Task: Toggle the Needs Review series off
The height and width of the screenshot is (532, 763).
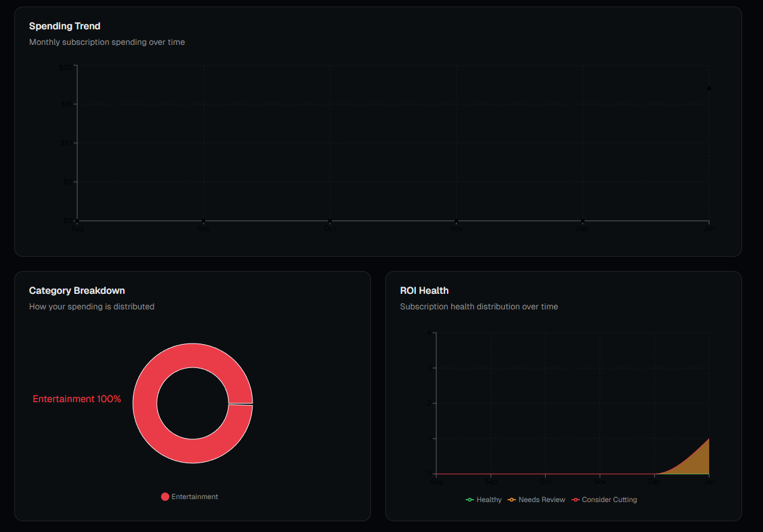Action: point(540,500)
